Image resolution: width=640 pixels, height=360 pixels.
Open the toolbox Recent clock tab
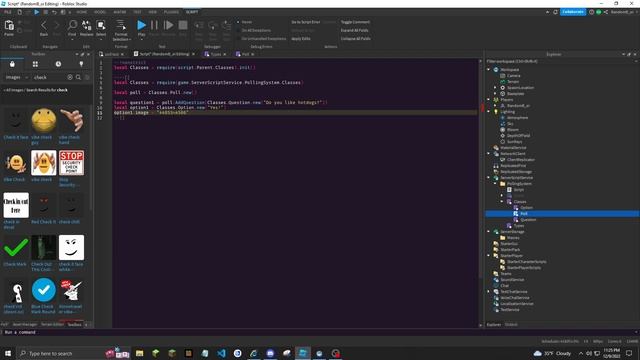tap(58, 64)
